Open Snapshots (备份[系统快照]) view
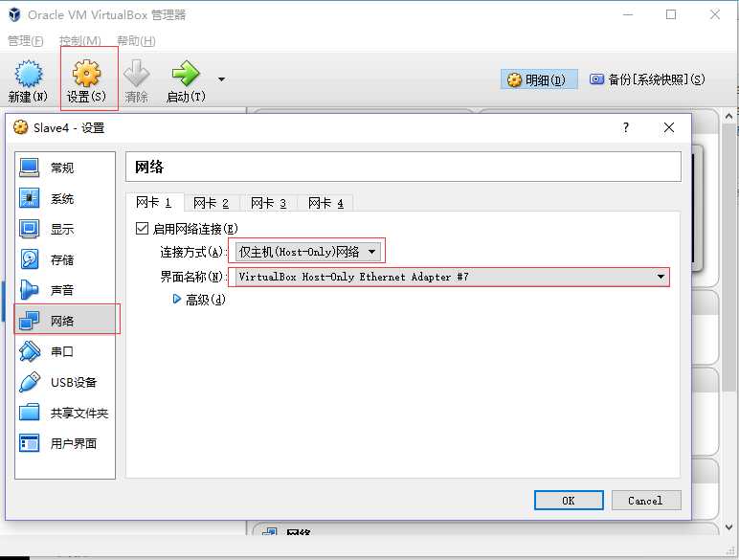Viewport: 739px width, 560px height. [648, 79]
